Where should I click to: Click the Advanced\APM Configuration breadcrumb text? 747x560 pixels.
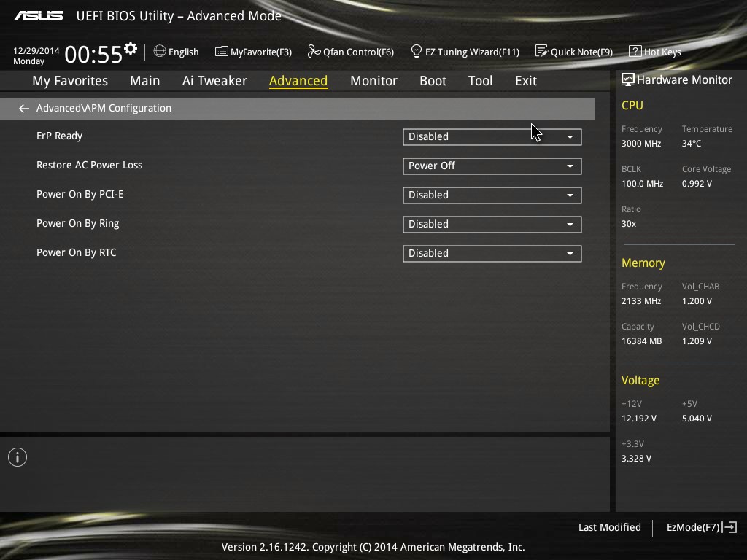[x=104, y=108]
